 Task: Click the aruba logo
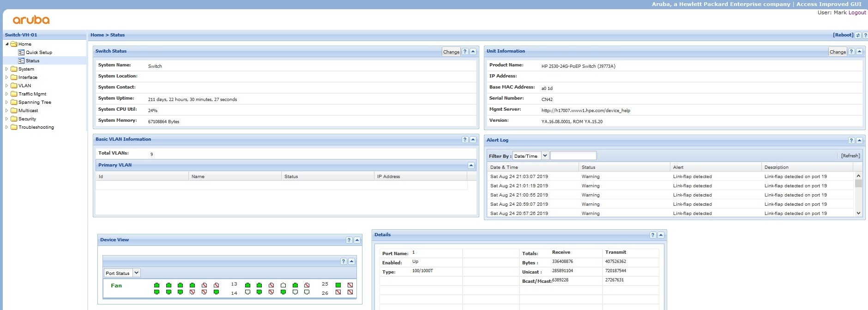click(31, 20)
